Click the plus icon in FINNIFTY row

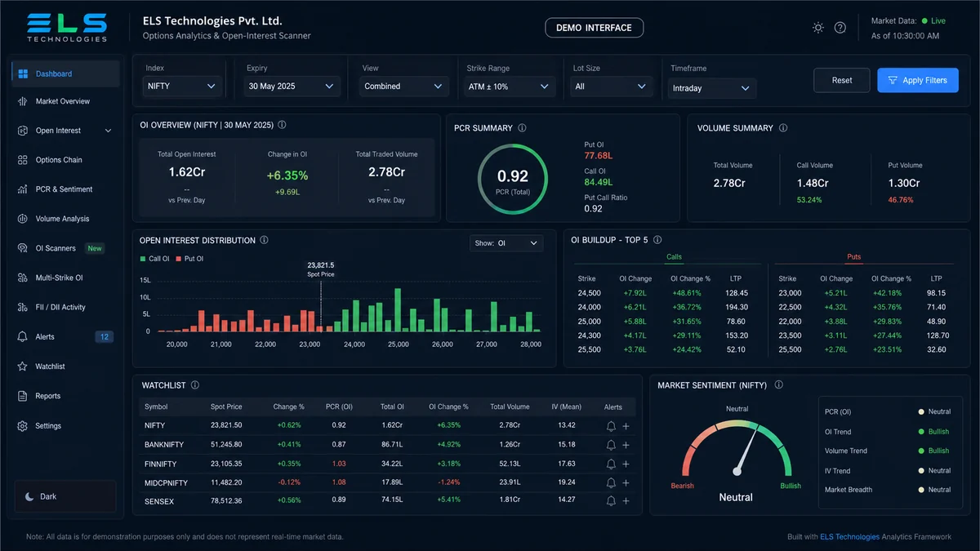(626, 464)
